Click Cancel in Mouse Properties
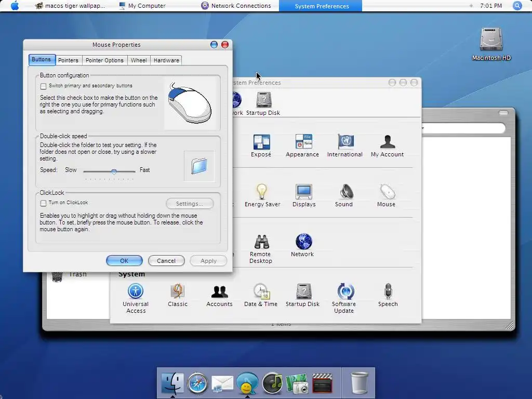Image resolution: width=532 pixels, height=399 pixels. 166,261
